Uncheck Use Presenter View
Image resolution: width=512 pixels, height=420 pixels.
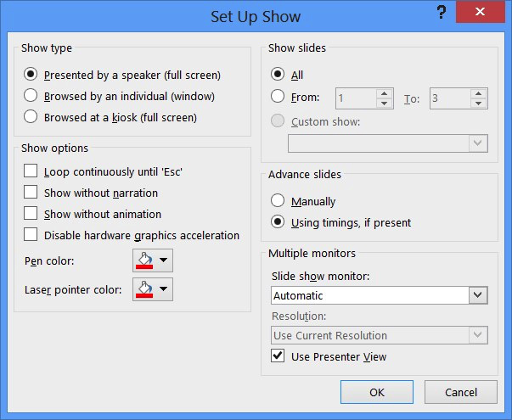click(278, 356)
